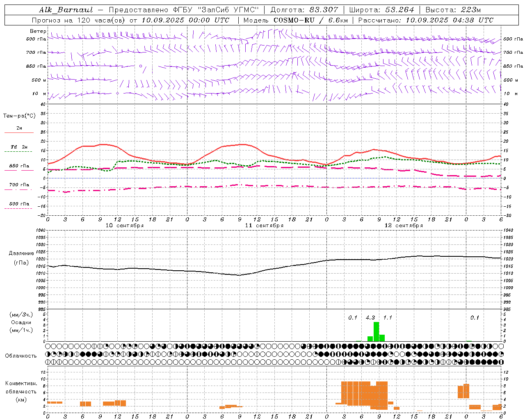
Task: Click the 'Облачность' cloud cover label
Action: click(x=21, y=356)
